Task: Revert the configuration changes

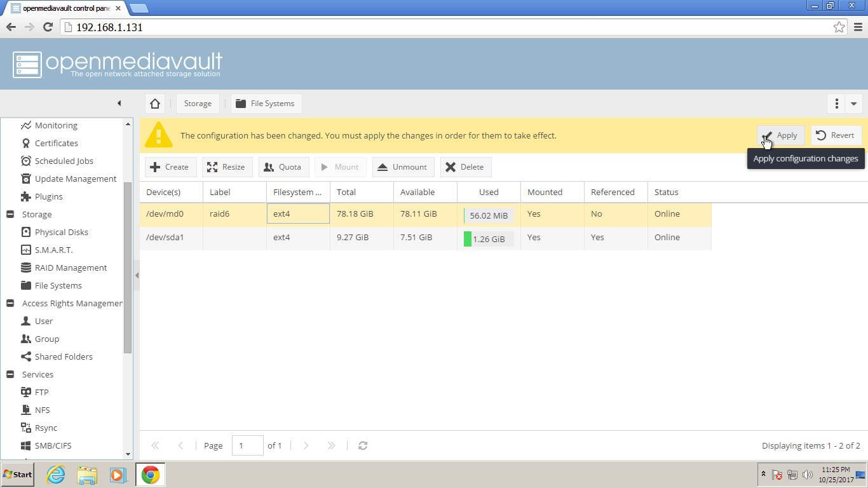Action: coord(836,135)
